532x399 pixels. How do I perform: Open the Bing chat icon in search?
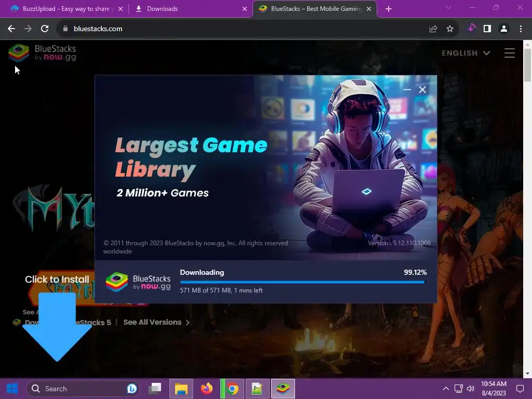[x=131, y=389]
